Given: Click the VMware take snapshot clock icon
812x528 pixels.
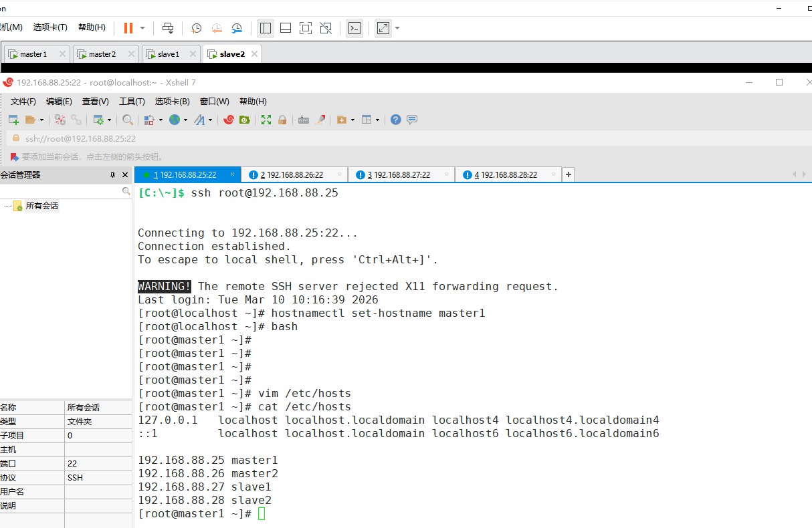Looking at the screenshot, I should point(196,28).
